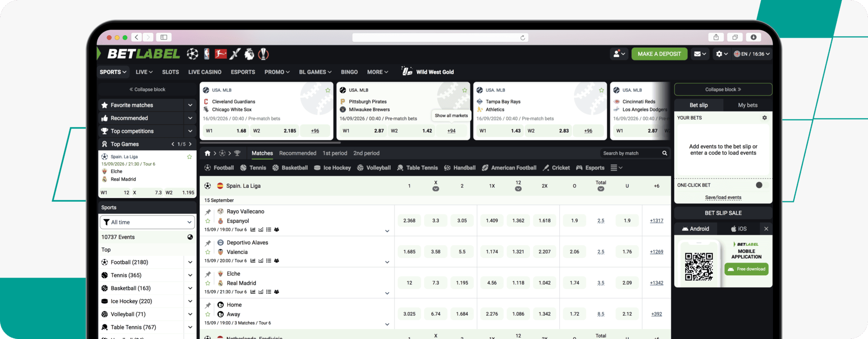Select Basketball sport filter
The width and height of the screenshot is (868, 339).
click(290, 168)
